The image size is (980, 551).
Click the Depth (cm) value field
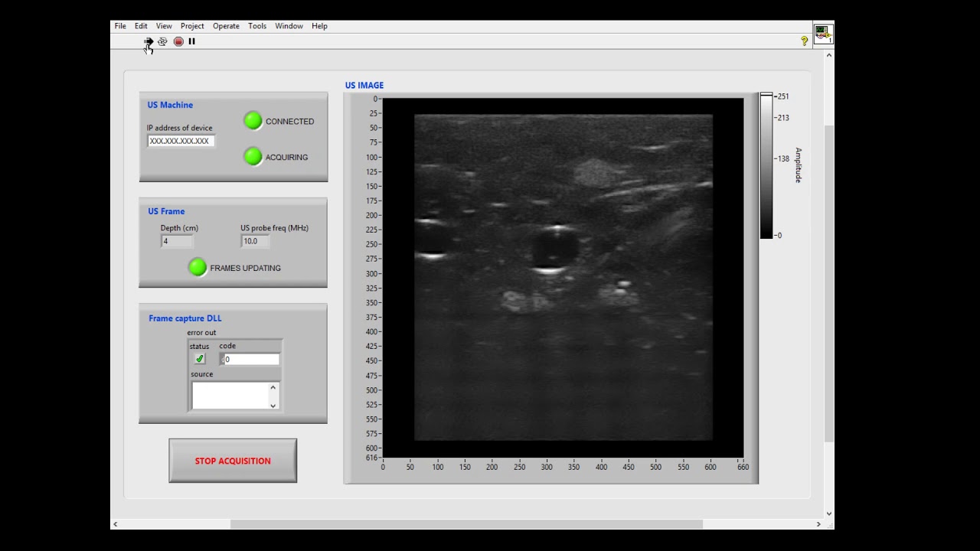click(x=176, y=241)
